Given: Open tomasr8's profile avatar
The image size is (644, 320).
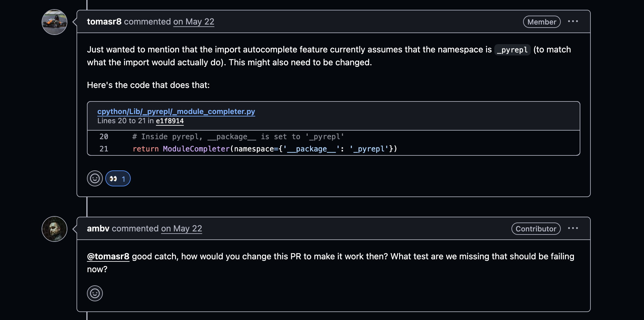Looking at the screenshot, I should pyautogui.click(x=54, y=22).
